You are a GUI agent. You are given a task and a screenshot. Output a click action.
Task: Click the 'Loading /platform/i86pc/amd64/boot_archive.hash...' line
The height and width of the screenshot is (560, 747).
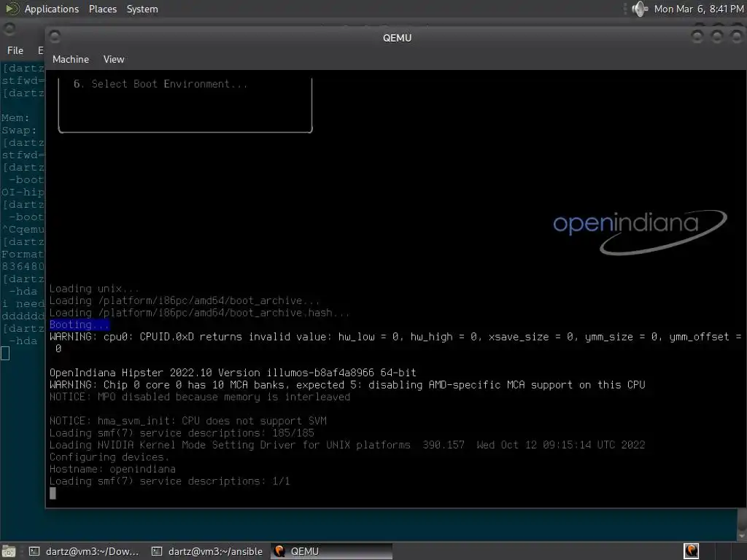tap(200, 313)
